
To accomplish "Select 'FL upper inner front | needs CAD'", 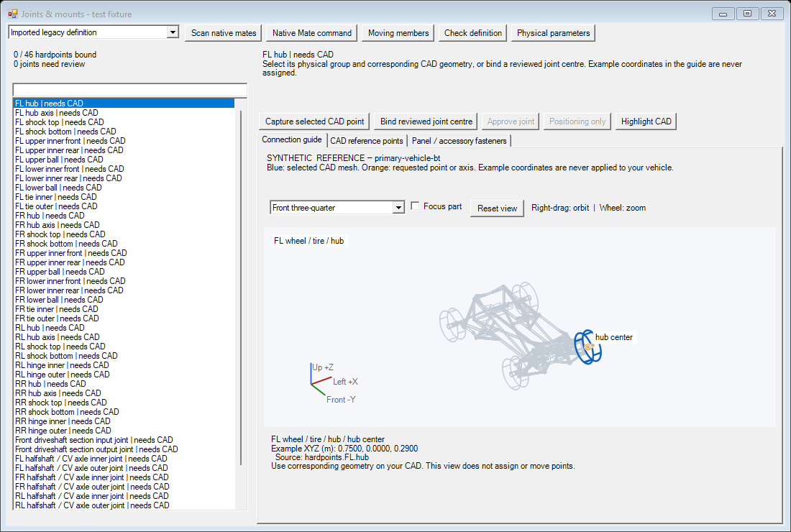I will tap(124, 141).
